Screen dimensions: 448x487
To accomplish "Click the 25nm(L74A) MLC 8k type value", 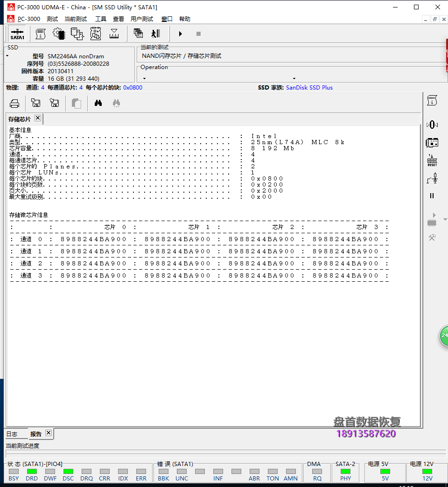I will click(x=298, y=142).
